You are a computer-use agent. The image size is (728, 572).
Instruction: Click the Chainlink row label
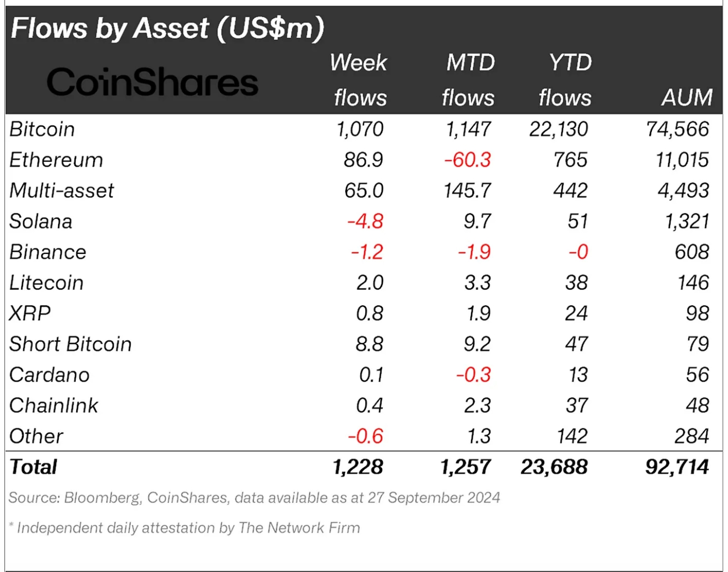[x=54, y=405]
